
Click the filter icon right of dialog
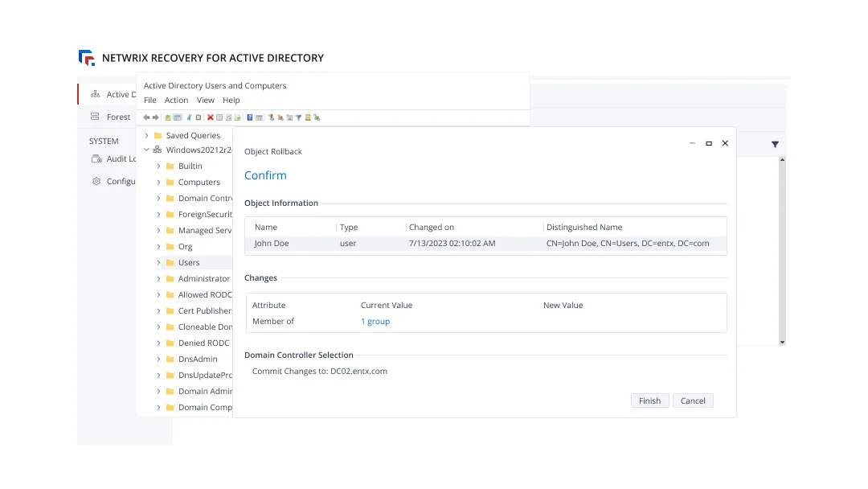775,144
